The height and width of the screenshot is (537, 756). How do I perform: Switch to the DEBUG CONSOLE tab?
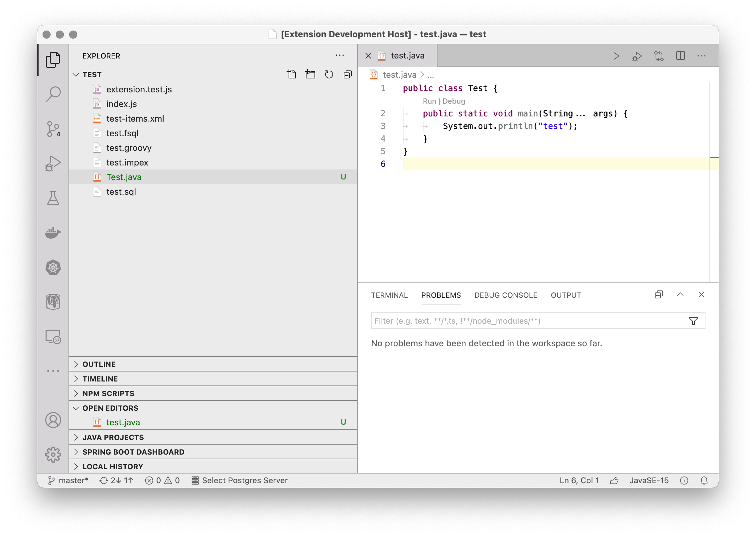coord(506,295)
